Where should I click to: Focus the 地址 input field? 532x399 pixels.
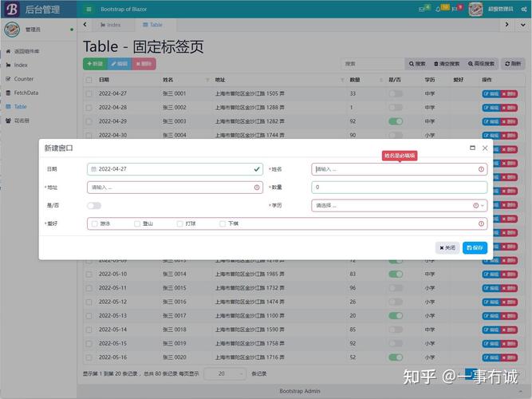(x=175, y=188)
